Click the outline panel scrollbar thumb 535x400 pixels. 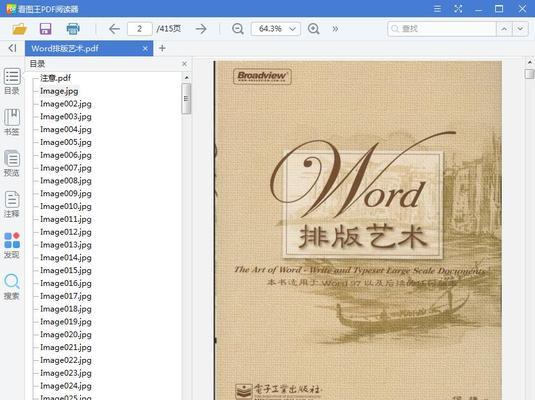[186, 99]
